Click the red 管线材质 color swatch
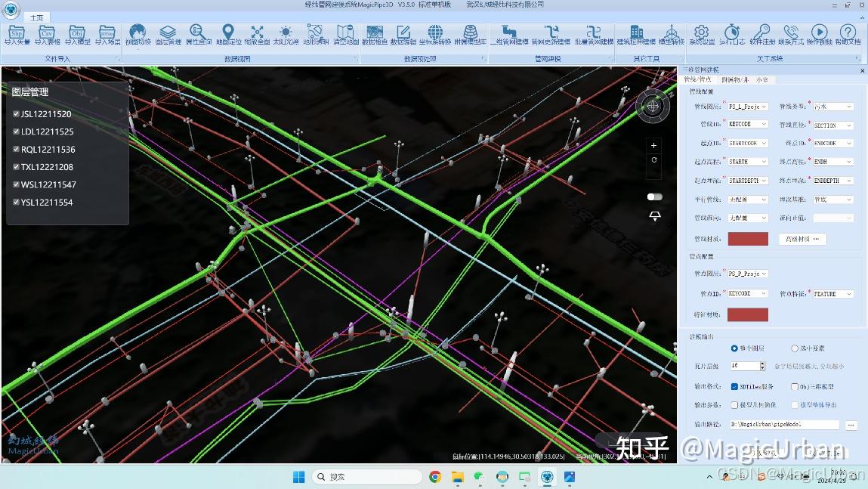The width and height of the screenshot is (868, 489). pos(747,238)
